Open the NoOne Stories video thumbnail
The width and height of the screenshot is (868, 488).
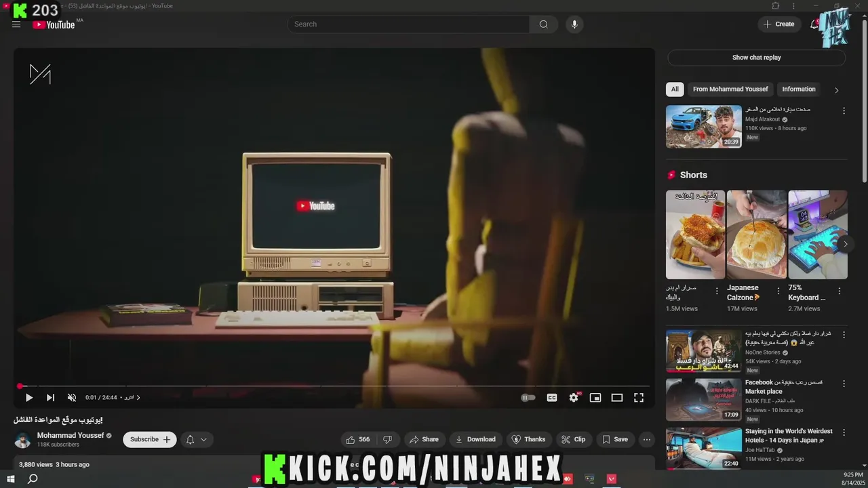704,351
